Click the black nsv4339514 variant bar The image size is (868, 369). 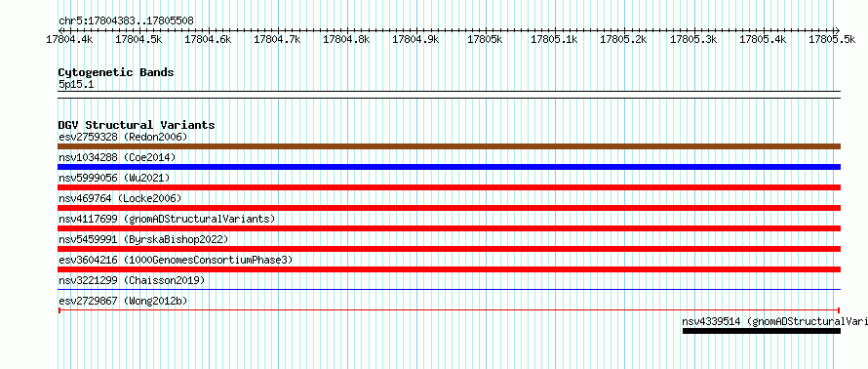(x=761, y=331)
